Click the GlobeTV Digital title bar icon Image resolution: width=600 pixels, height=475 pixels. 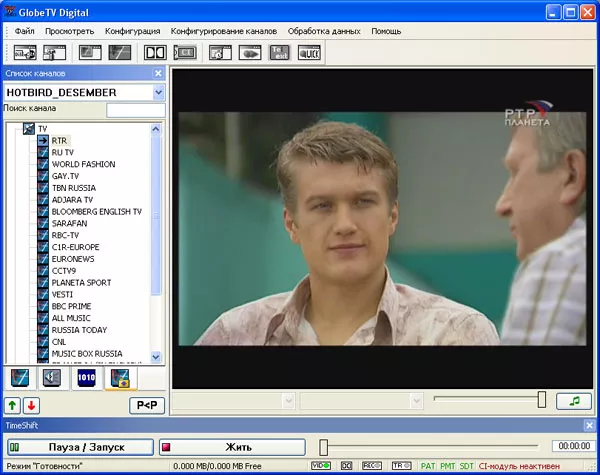(x=10, y=11)
